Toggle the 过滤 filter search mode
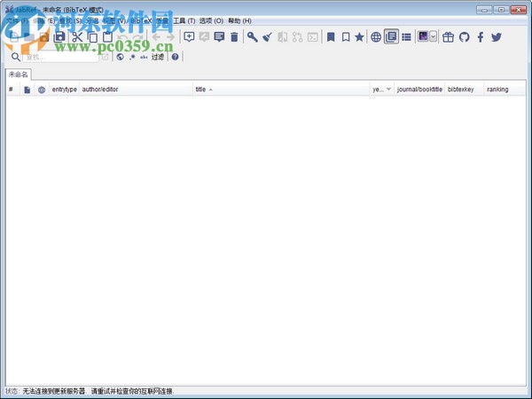Screen dimensions: 532x399 coord(158,57)
